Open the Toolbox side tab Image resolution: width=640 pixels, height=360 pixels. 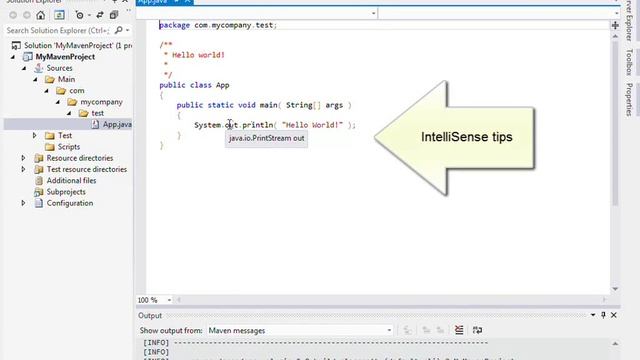[629, 62]
